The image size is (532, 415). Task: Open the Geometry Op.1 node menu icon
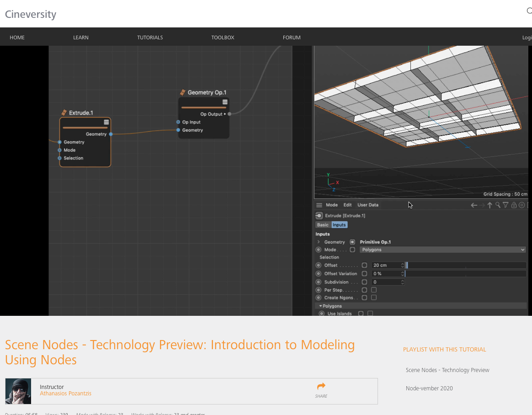[x=224, y=102]
